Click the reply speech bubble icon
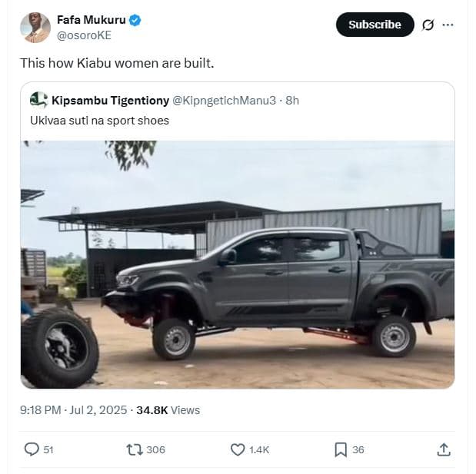This screenshot has width=476, height=474. (32, 449)
